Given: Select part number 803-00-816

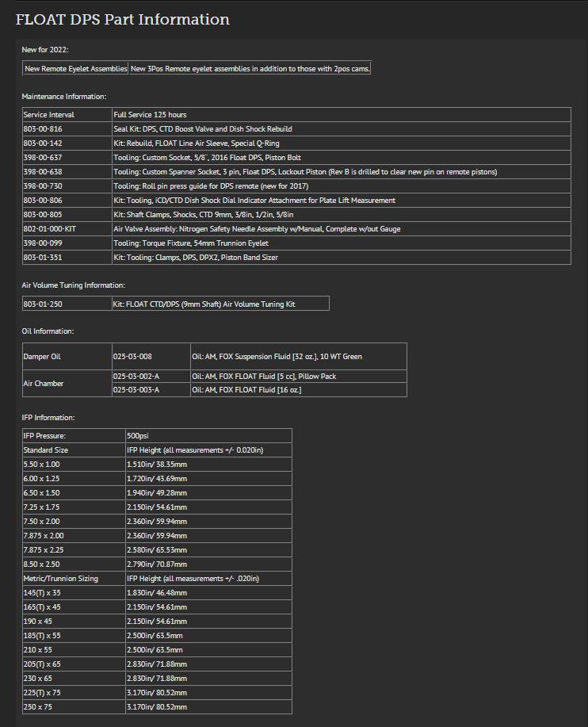Looking at the screenshot, I should click(x=43, y=129).
